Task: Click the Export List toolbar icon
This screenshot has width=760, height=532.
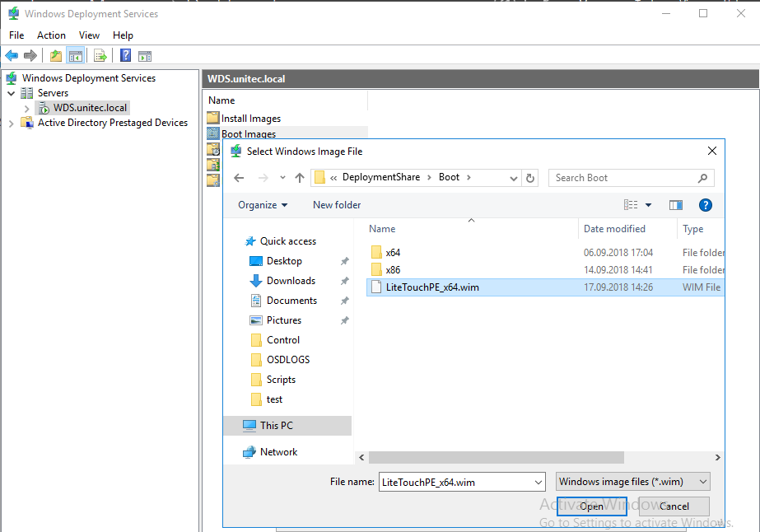Action: 100,56
